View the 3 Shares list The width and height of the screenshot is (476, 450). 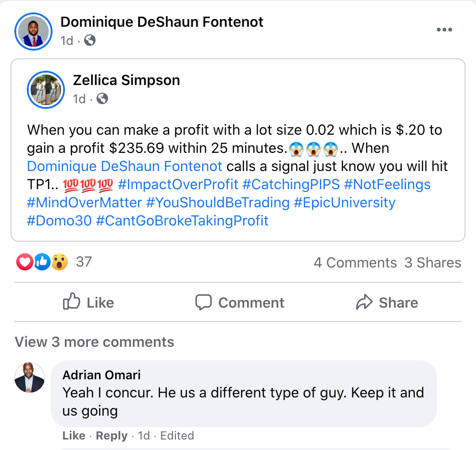coord(433,263)
